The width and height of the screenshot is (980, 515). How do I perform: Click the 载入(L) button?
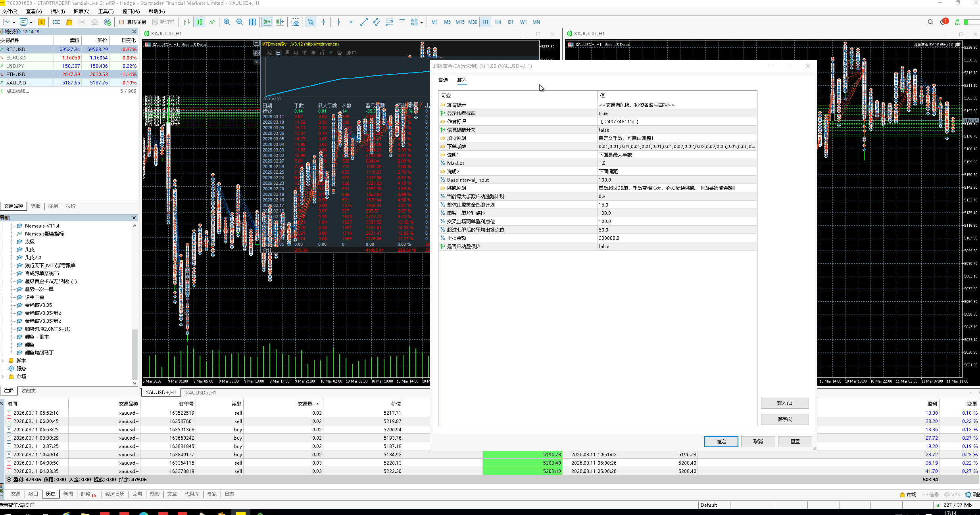point(784,403)
